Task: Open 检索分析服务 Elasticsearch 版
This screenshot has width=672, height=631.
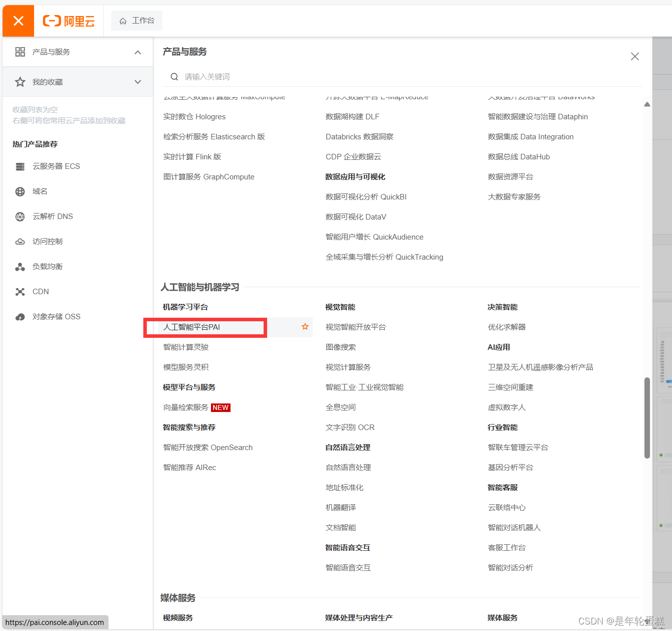Action: [x=214, y=137]
